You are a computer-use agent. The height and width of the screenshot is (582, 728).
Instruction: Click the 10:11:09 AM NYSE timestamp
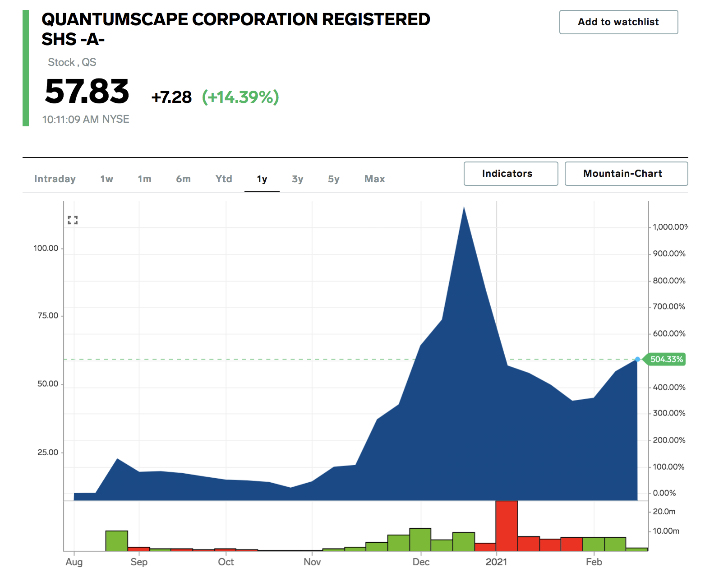tap(86, 120)
